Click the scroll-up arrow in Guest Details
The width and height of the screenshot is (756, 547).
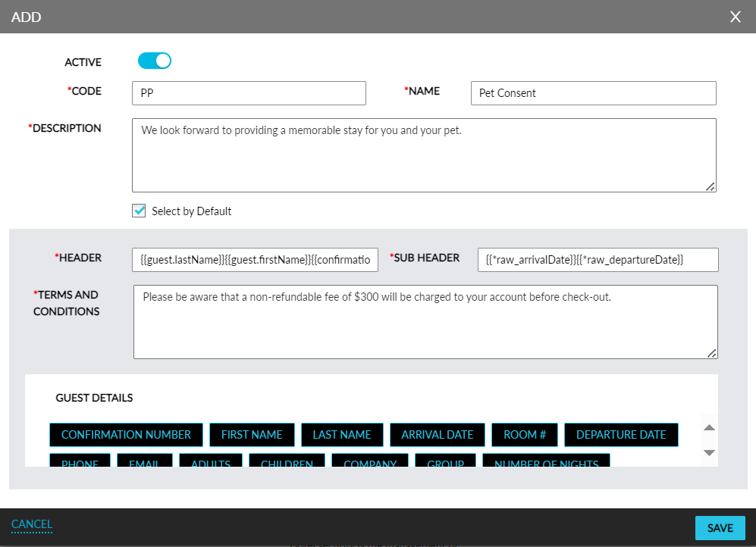pyautogui.click(x=709, y=427)
